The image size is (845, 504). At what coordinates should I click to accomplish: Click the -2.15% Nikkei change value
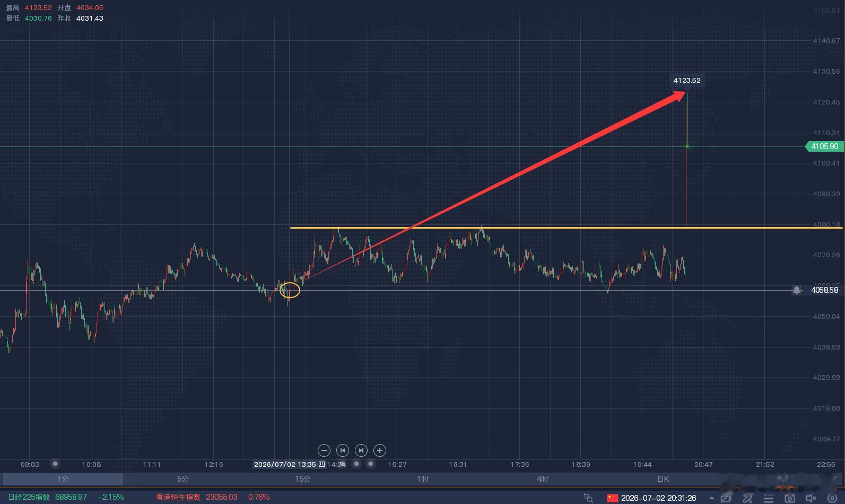(x=110, y=497)
